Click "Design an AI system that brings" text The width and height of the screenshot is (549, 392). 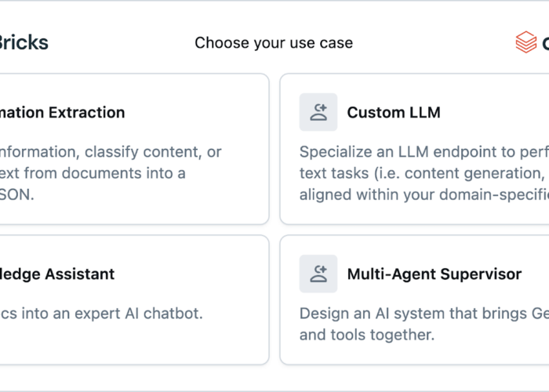coord(424,314)
